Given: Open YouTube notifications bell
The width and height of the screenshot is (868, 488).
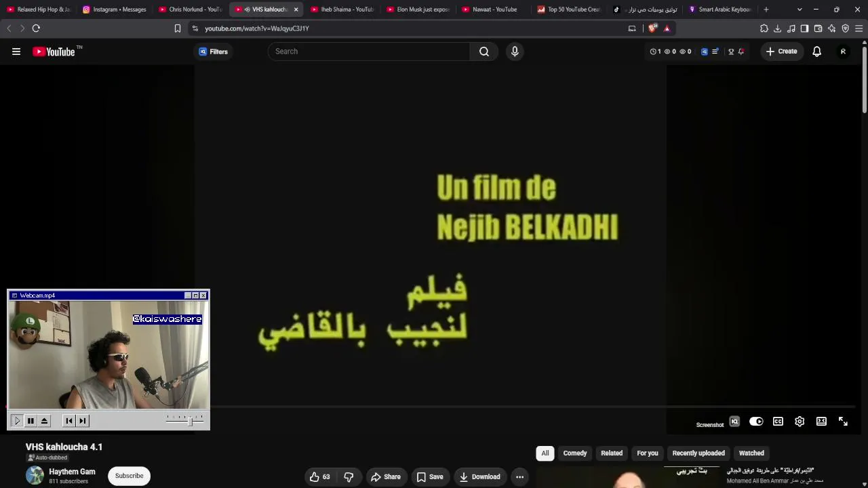Looking at the screenshot, I should (817, 52).
